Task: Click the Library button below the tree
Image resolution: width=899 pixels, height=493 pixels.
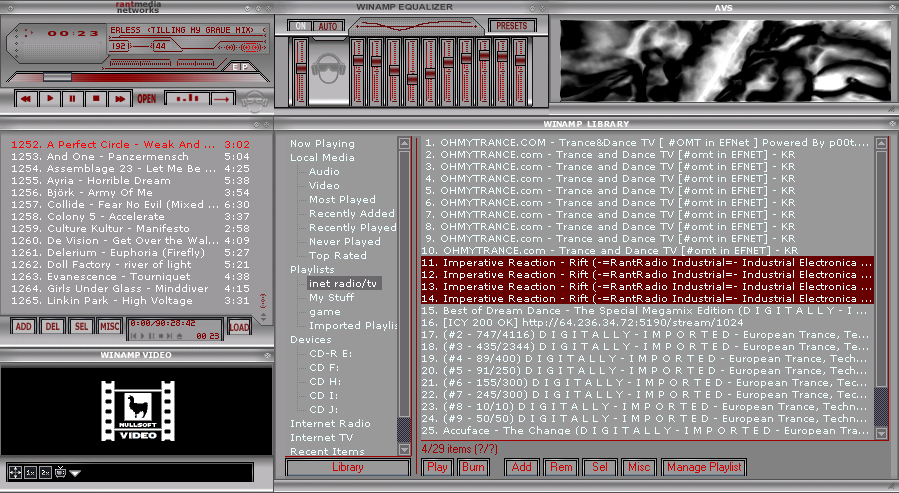Action: tap(347, 467)
